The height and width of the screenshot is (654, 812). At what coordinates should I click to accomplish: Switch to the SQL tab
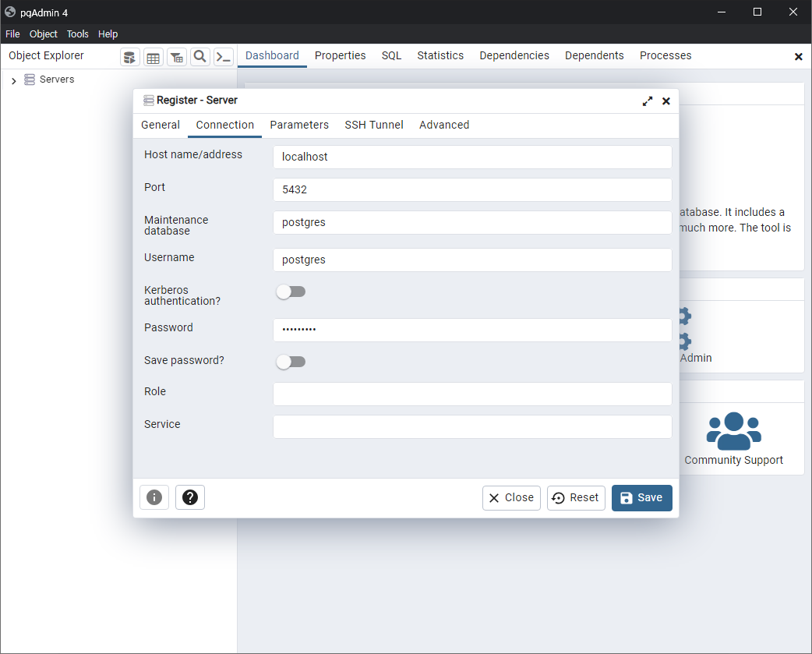pyautogui.click(x=391, y=55)
